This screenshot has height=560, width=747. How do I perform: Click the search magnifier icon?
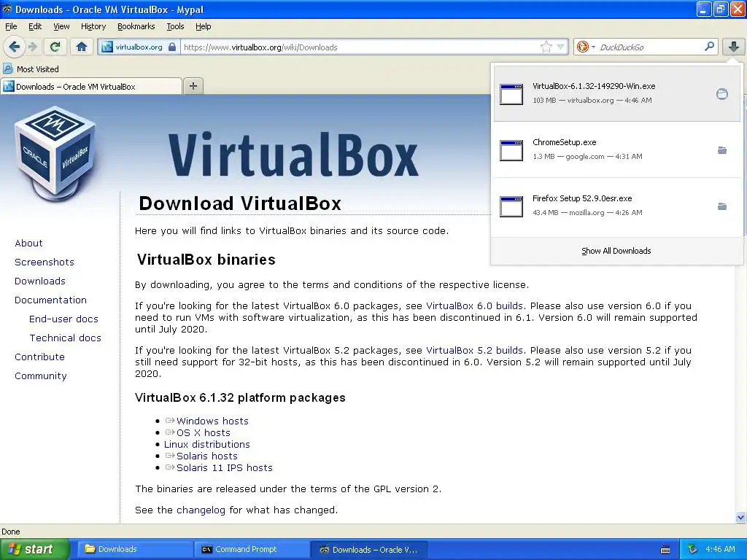(709, 47)
